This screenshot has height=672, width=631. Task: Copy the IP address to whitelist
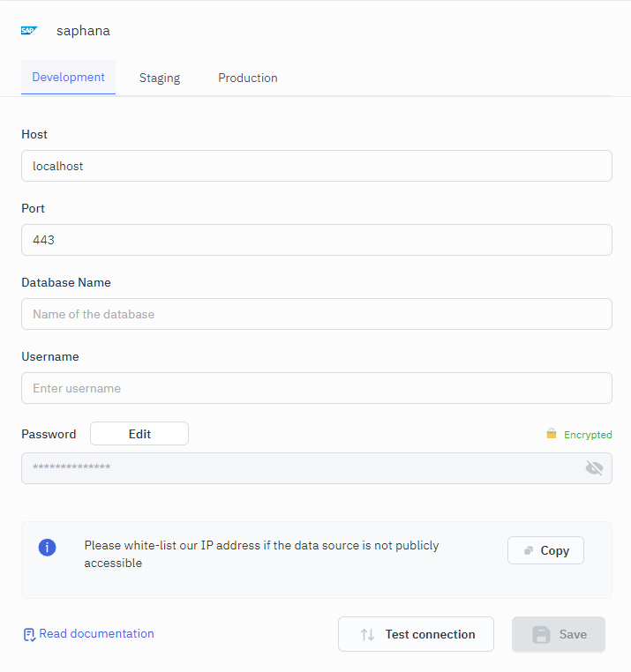tap(545, 550)
